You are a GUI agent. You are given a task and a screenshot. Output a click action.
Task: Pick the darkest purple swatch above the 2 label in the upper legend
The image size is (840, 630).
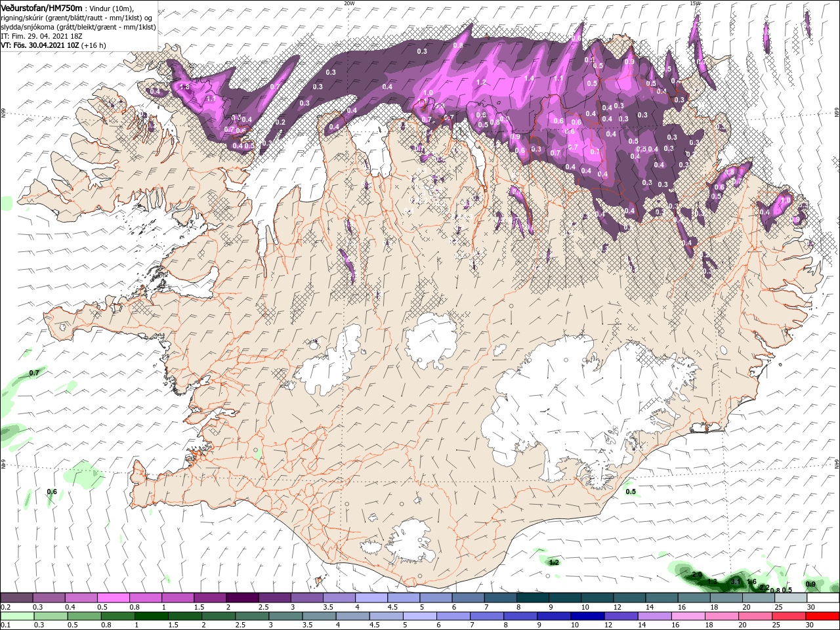241,598
